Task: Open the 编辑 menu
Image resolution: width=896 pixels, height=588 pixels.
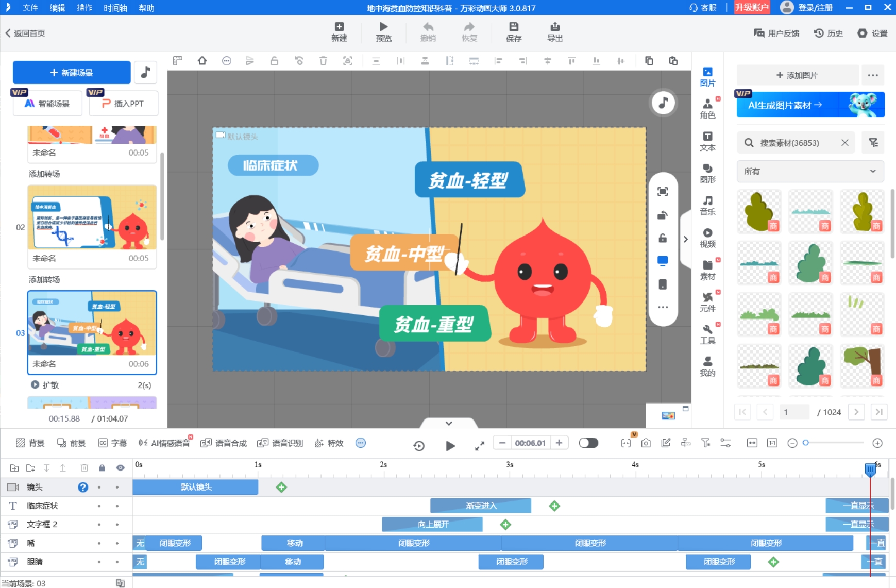Action: point(57,8)
